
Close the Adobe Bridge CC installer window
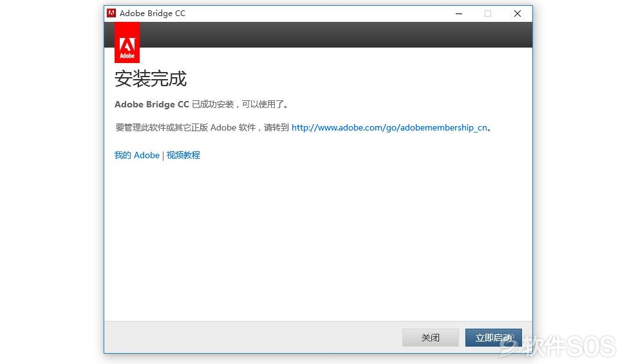pos(518,14)
